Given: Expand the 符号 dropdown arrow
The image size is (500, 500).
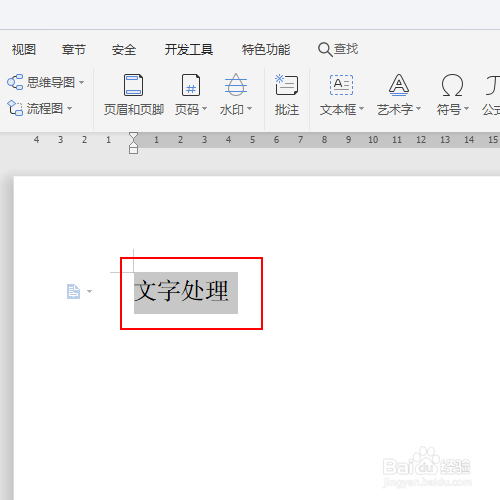Looking at the screenshot, I should [466, 109].
